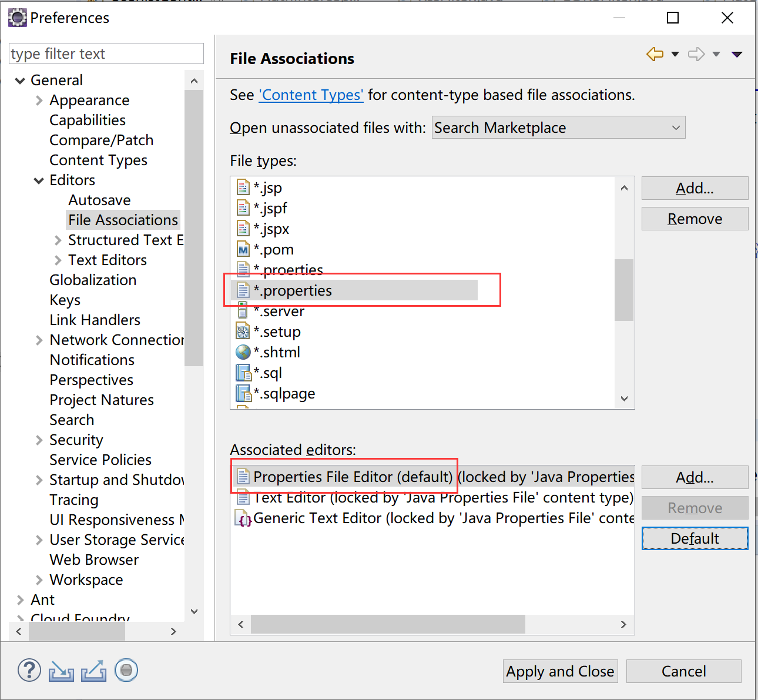This screenshot has width=758, height=700.
Task: Collapse the General tree node
Action: click(20, 81)
